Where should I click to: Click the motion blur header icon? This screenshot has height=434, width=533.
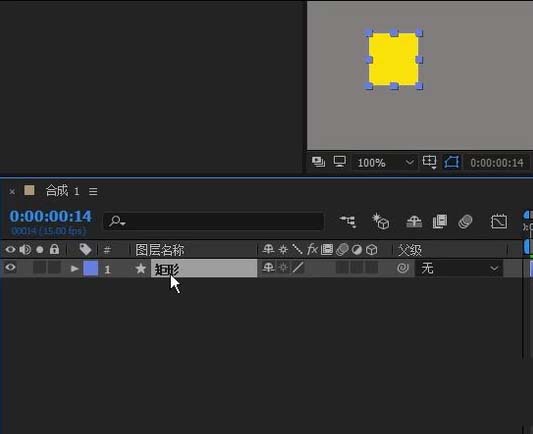(x=342, y=250)
